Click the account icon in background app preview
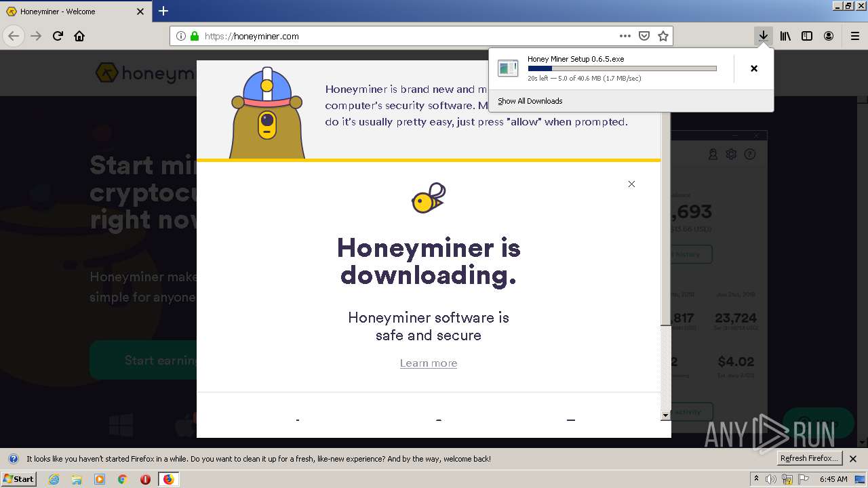 pos(713,155)
